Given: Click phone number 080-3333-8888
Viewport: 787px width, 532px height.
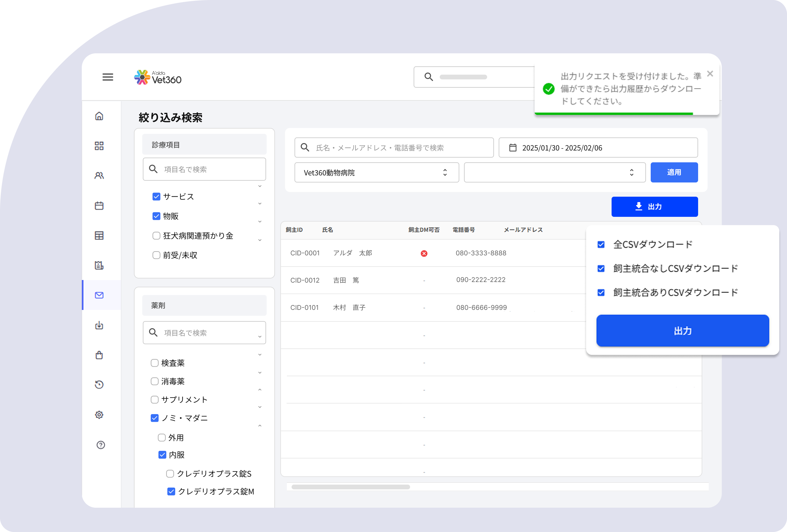Looking at the screenshot, I should [481, 253].
